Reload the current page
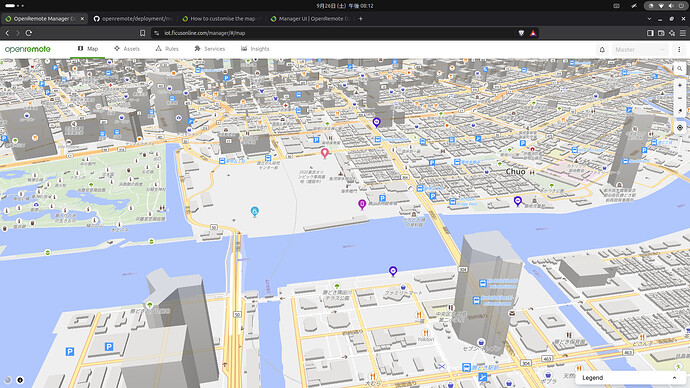Screen dimensions: 690x388 pos(29,33)
